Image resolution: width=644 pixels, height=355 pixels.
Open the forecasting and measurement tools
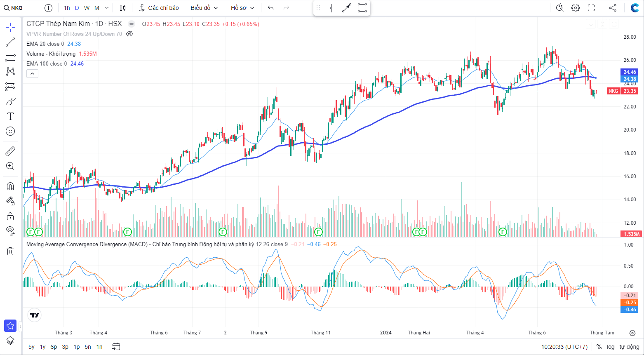point(10,87)
